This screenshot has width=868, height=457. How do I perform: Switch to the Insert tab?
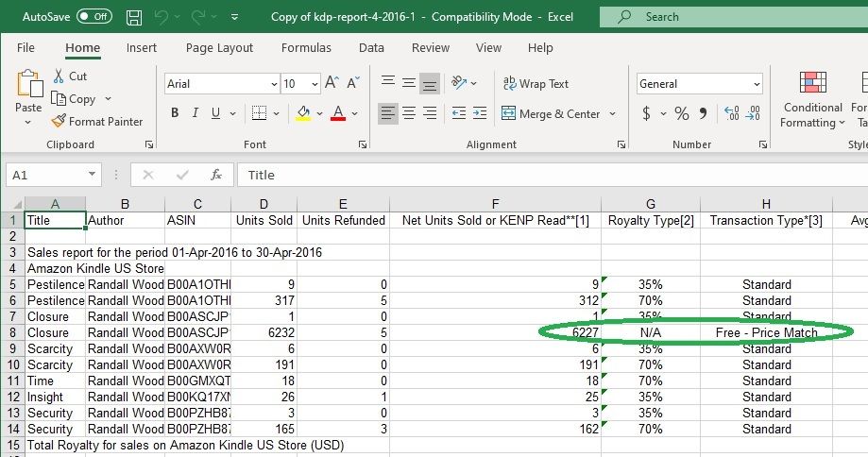[x=141, y=48]
